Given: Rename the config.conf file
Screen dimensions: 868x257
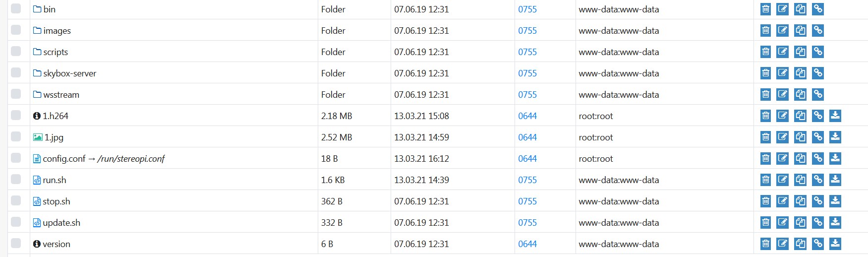Looking at the screenshot, I should pyautogui.click(x=782, y=158).
